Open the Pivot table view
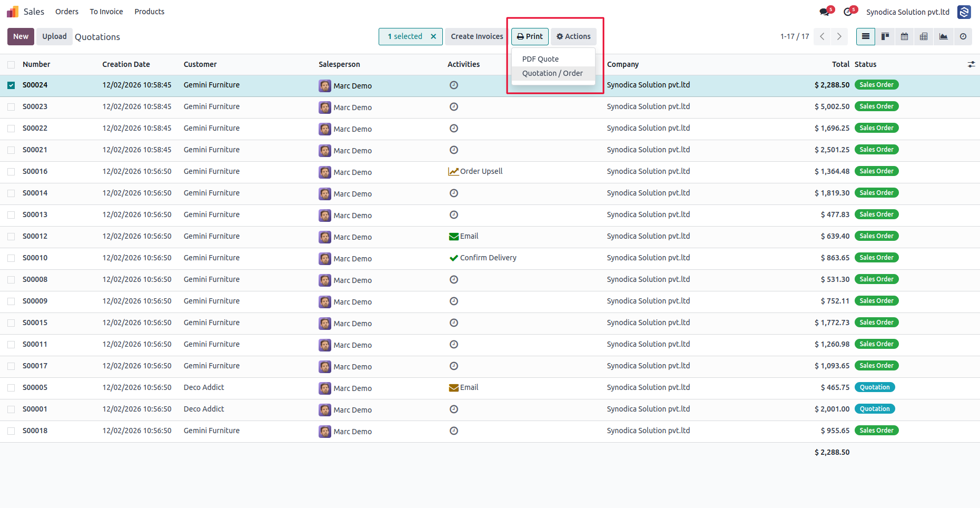Image resolution: width=980 pixels, height=508 pixels. click(x=924, y=36)
